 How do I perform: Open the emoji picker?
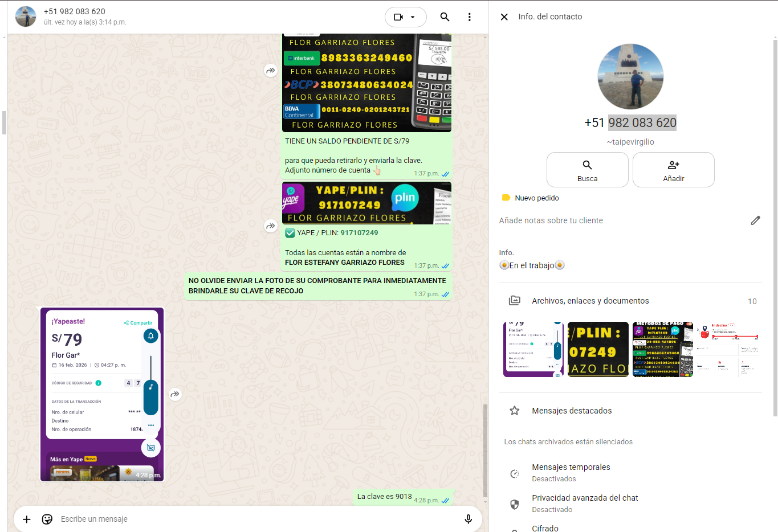tap(47, 519)
